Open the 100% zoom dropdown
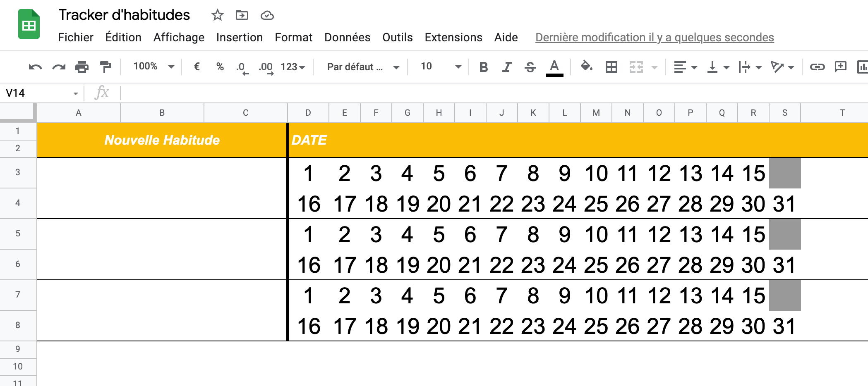 [153, 67]
